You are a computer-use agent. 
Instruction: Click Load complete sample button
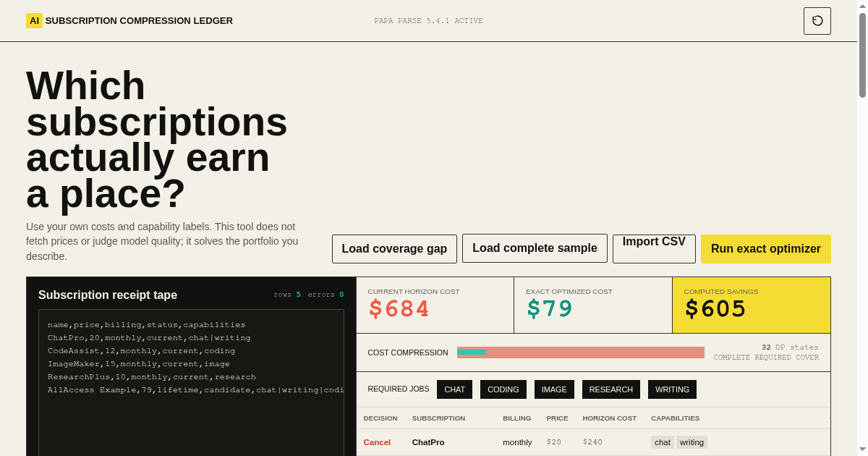tap(535, 248)
